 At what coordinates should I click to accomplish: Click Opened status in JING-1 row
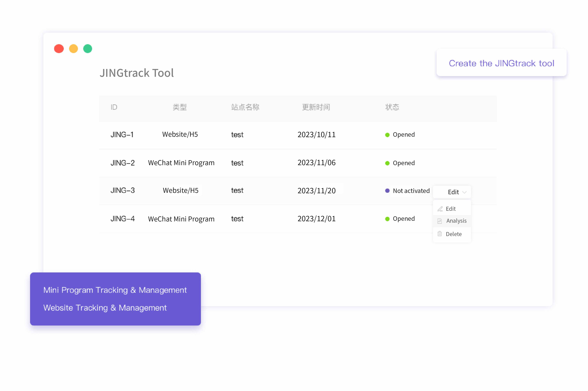(400, 135)
